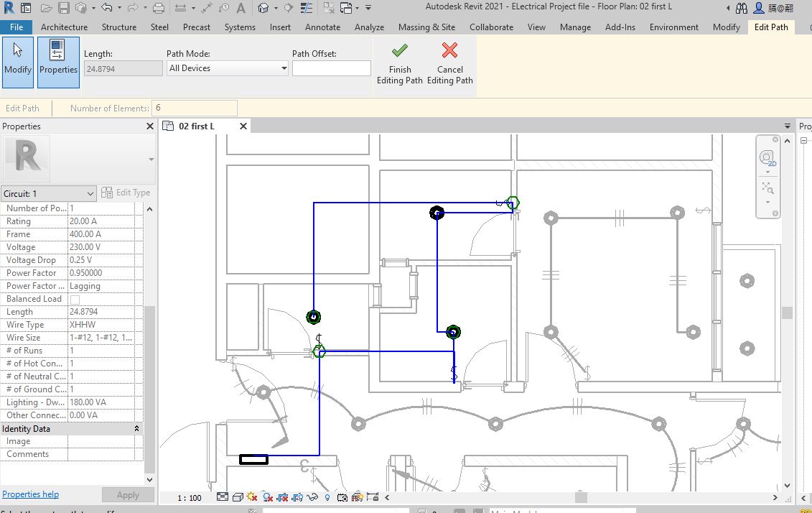812x513 pixels.
Task: Click the Undo icon
Action: click(108, 6)
